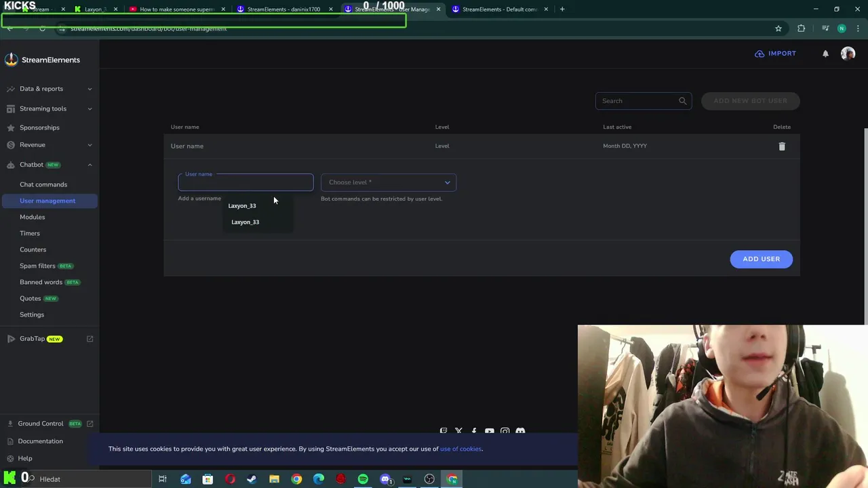This screenshot has height=488, width=868.
Task: Open OBS Studio from the taskbar
Action: click(429, 479)
